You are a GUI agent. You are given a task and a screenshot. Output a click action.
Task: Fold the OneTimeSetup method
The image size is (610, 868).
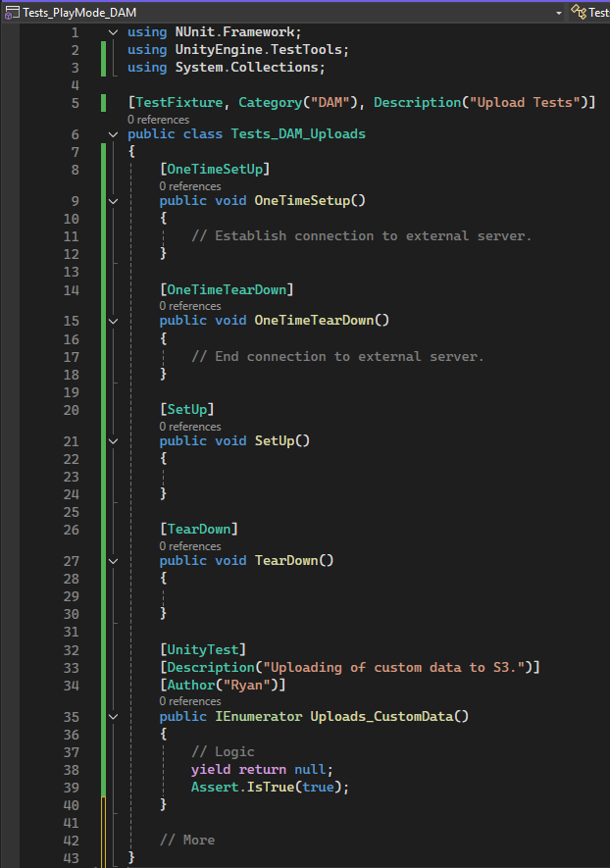point(113,201)
